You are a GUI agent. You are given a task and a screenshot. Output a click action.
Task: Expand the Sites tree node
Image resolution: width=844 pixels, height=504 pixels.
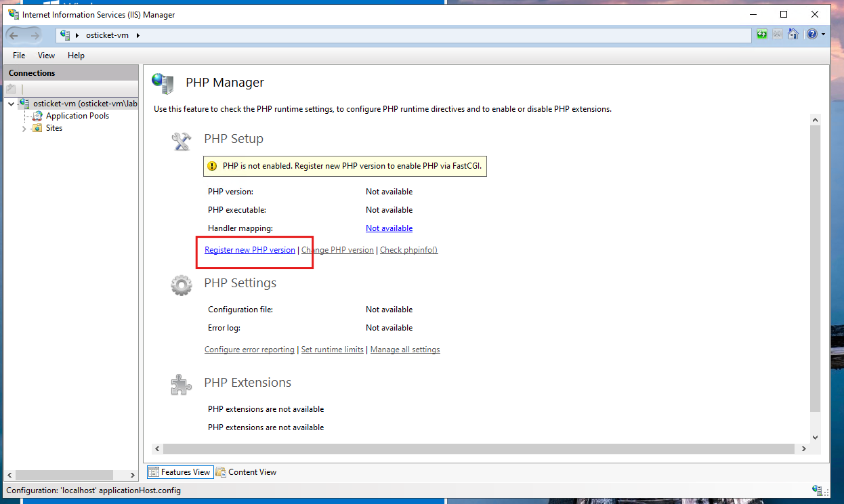pyautogui.click(x=24, y=128)
